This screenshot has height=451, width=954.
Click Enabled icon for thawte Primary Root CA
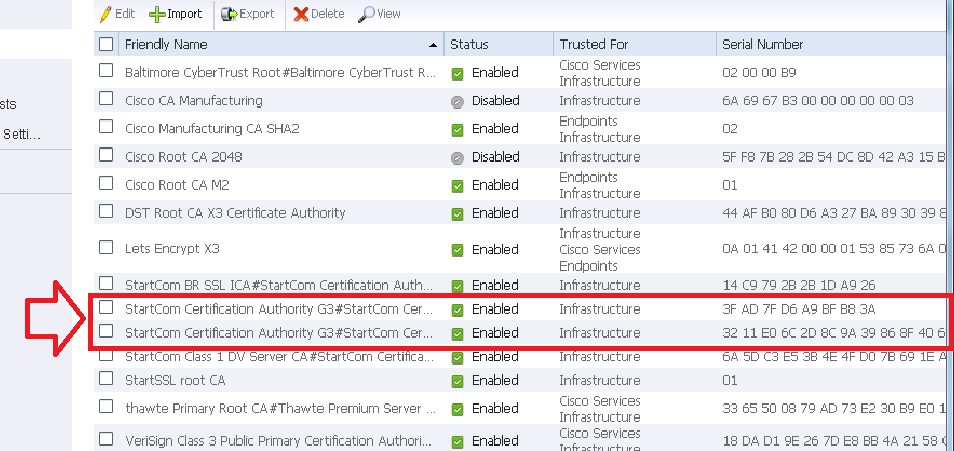(x=458, y=410)
